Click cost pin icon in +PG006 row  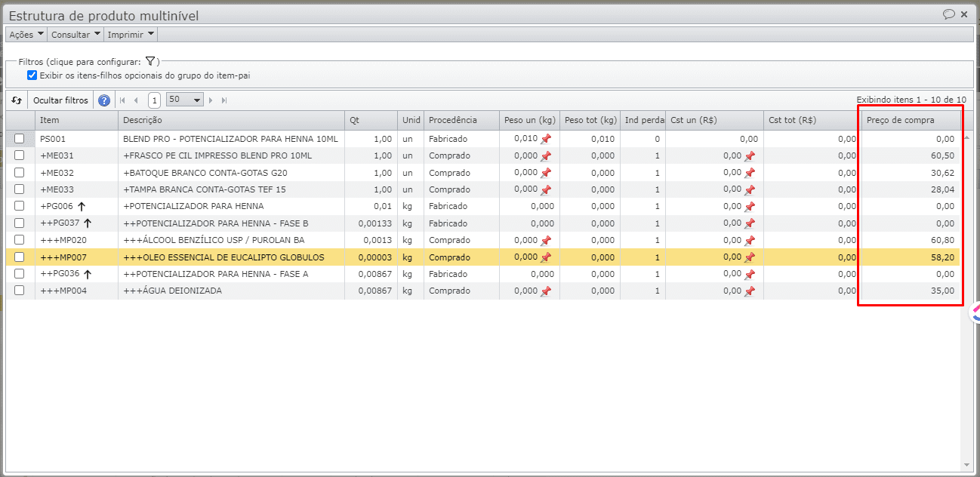(x=750, y=207)
